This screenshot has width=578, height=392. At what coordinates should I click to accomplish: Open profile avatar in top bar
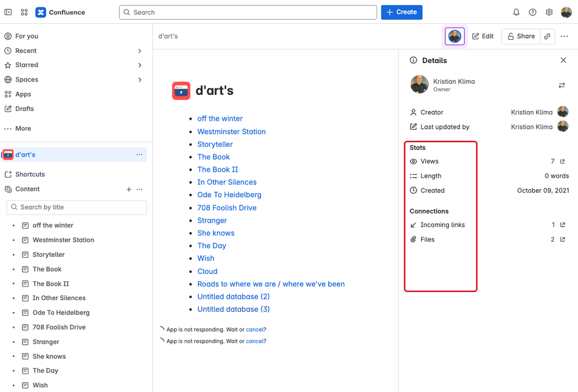[566, 12]
